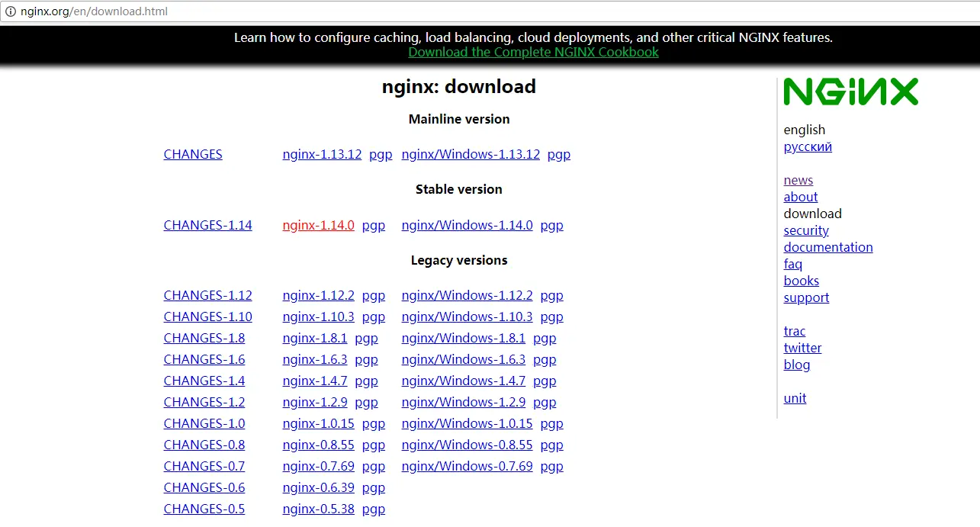Download nginx/Windows-1.6.3

[x=463, y=359]
